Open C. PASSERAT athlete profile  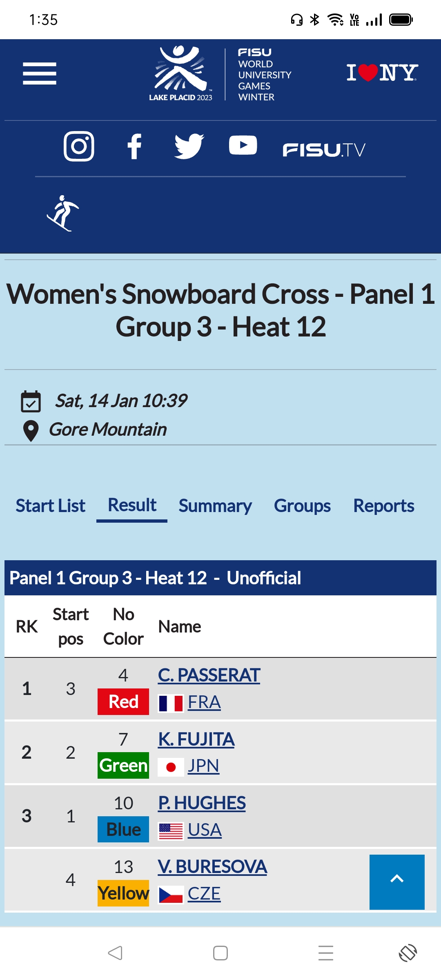[209, 675]
